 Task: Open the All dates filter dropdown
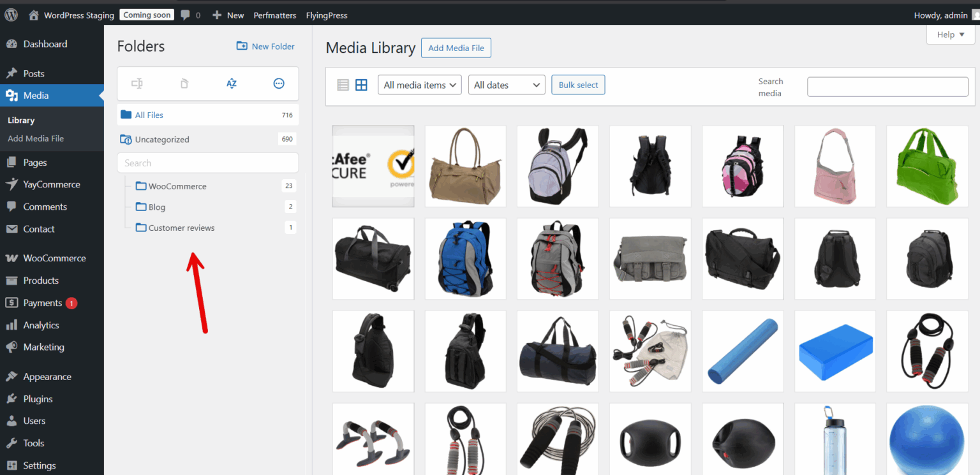point(507,85)
